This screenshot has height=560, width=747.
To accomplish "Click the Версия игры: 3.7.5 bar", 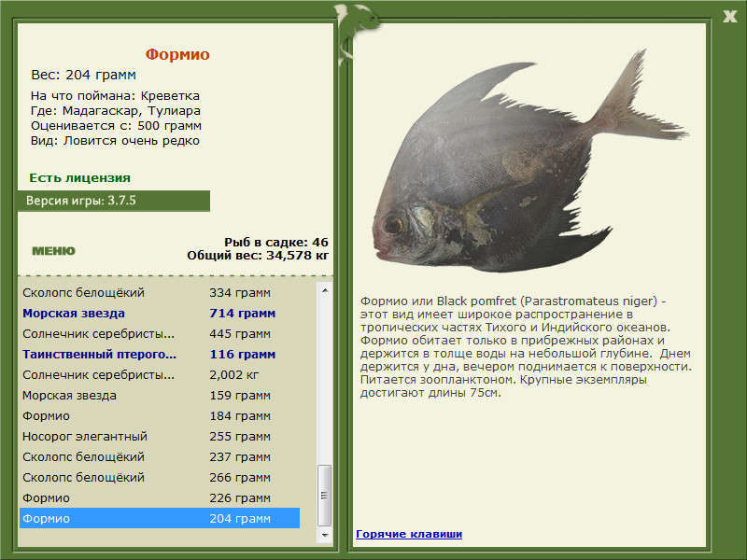I will [114, 201].
